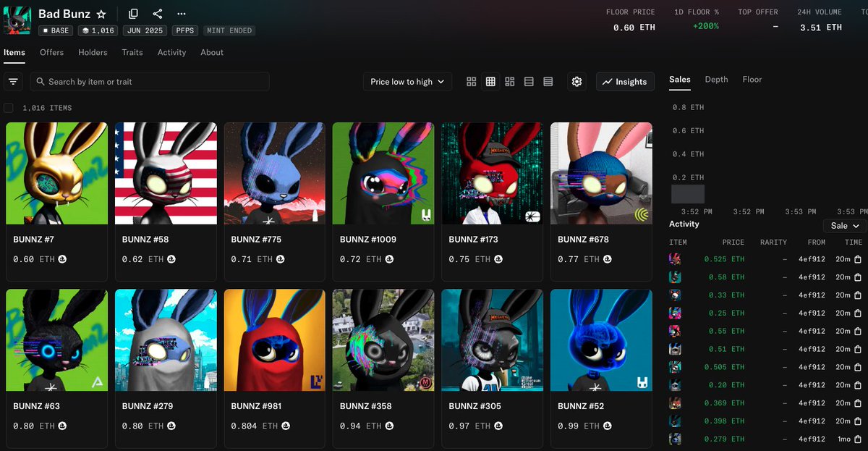
Task: Click the 0.60 ETH floor price value
Action: 634,28
